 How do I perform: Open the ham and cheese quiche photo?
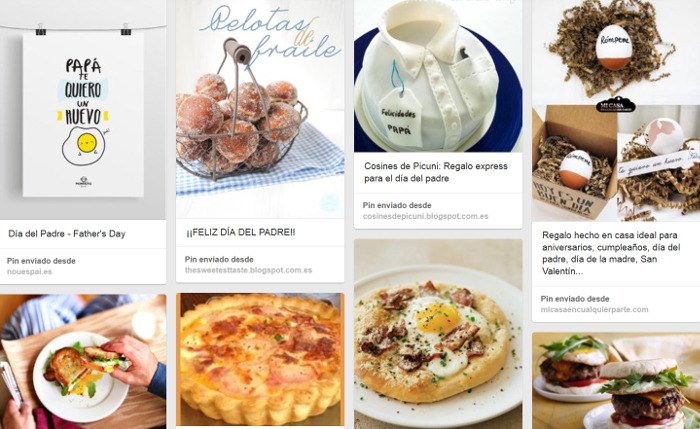coord(260,359)
